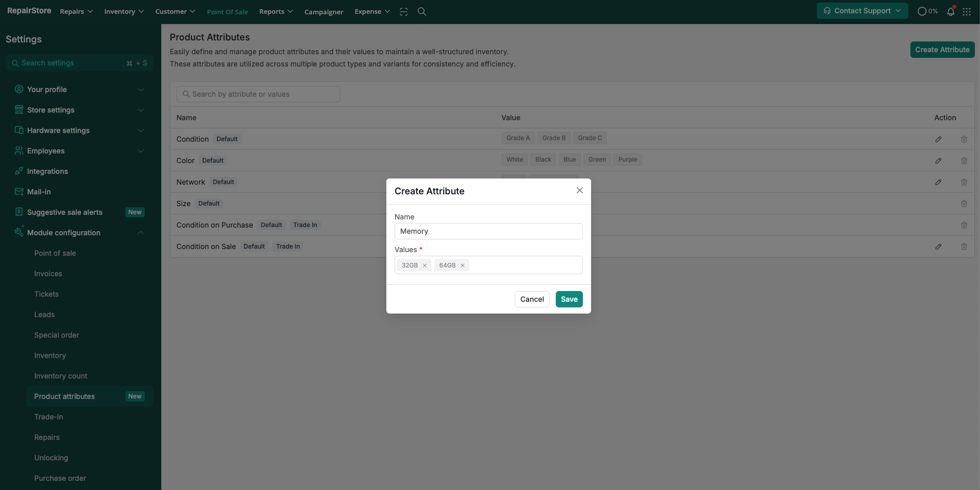The width and height of the screenshot is (980, 490).
Task: Close the Create Attribute dialog
Action: click(579, 190)
